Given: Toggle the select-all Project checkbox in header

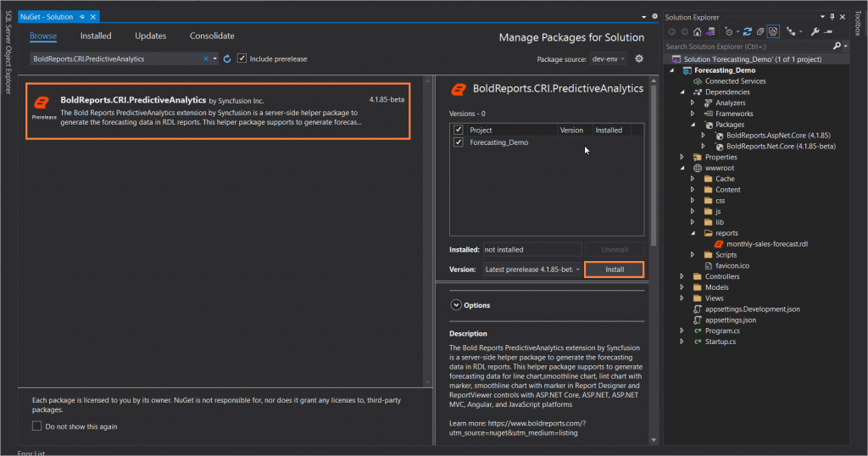Looking at the screenshot, I should click(459, 130).
